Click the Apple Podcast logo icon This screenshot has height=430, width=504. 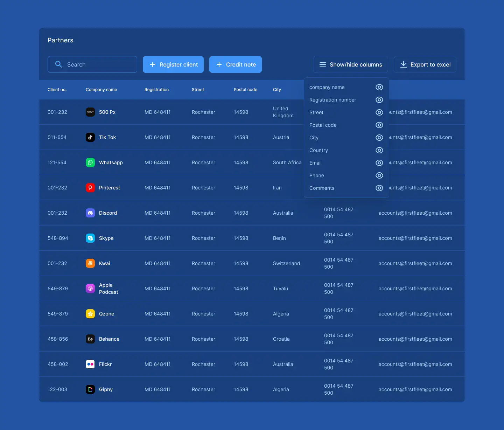pos(90,289)
